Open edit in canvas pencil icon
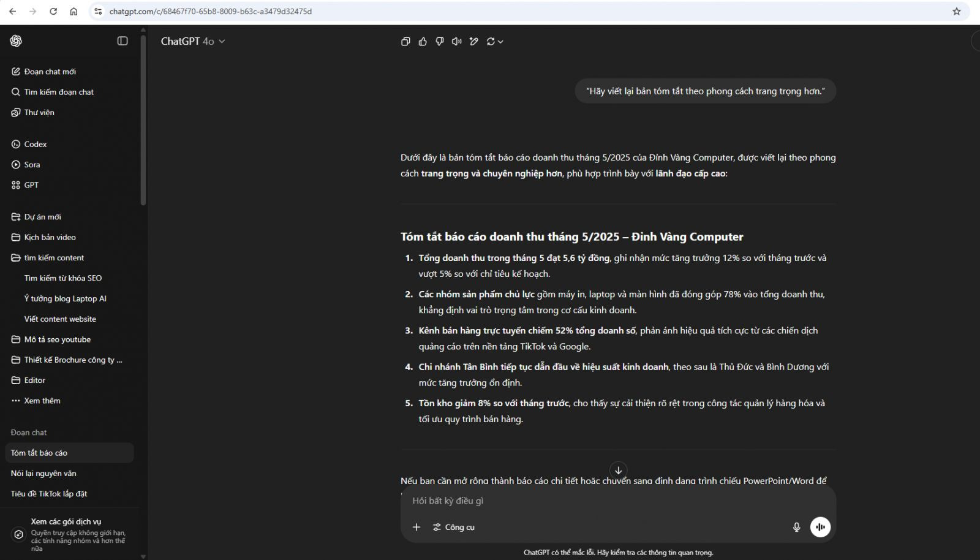 coord(473,42)
